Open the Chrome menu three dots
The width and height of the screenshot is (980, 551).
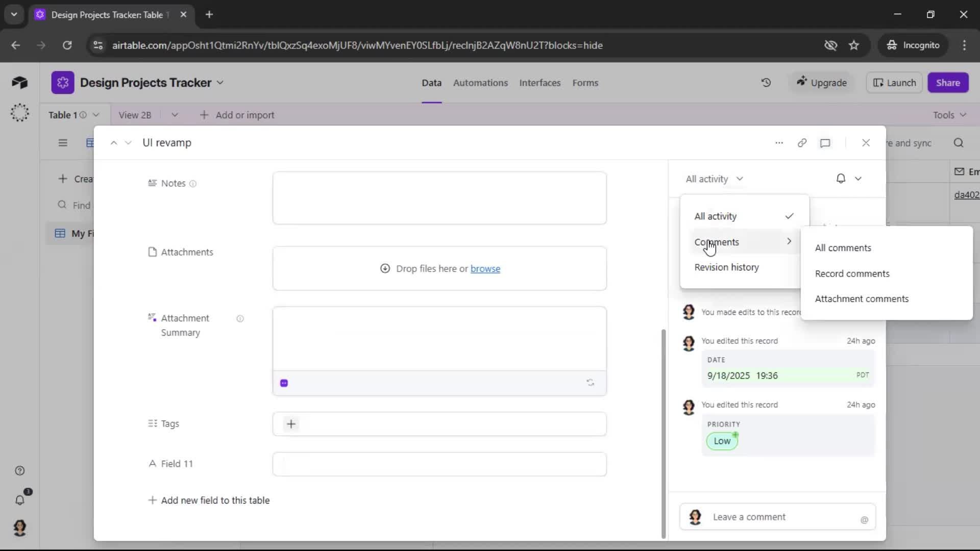[964, 45]
